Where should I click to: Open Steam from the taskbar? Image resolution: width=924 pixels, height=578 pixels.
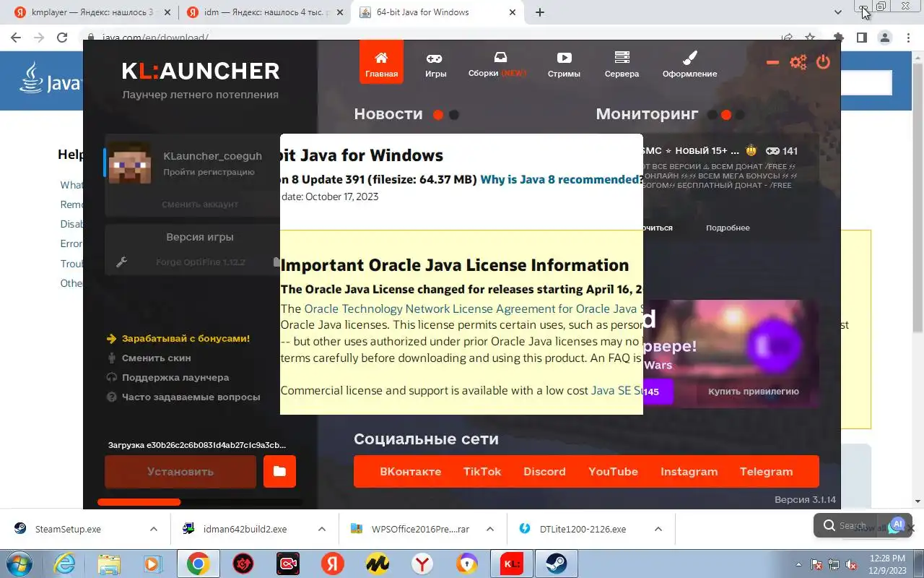(556, 564)
